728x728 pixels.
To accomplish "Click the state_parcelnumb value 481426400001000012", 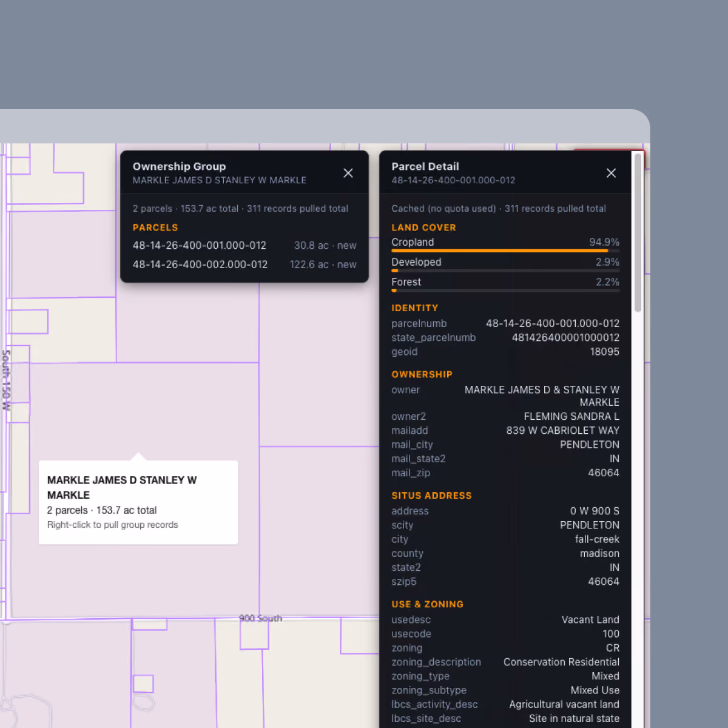I will tap(565, 337).
